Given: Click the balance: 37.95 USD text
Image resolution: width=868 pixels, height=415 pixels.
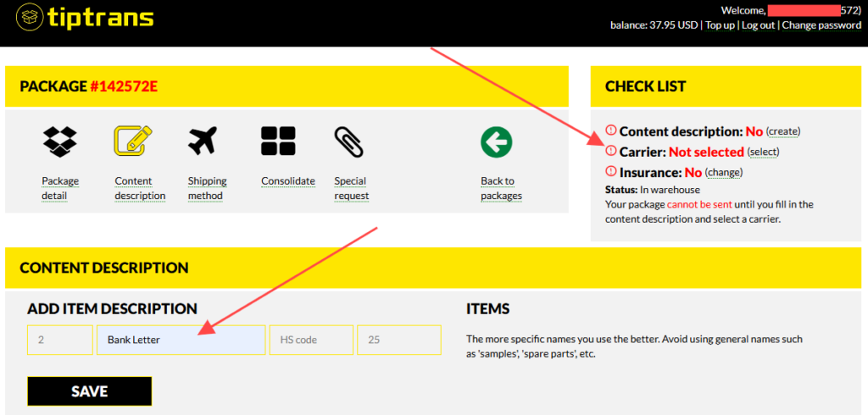Looking at the screenshot, I should tap(655, 25).
